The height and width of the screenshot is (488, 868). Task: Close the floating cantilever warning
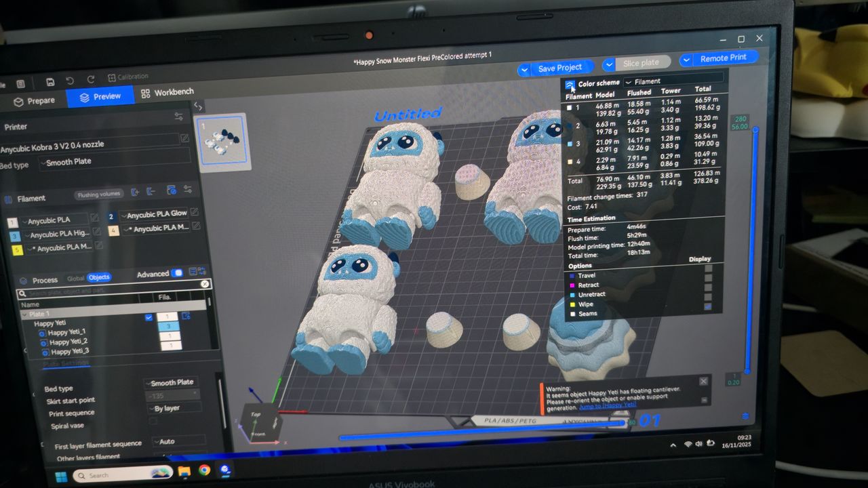tap(703, 382)
